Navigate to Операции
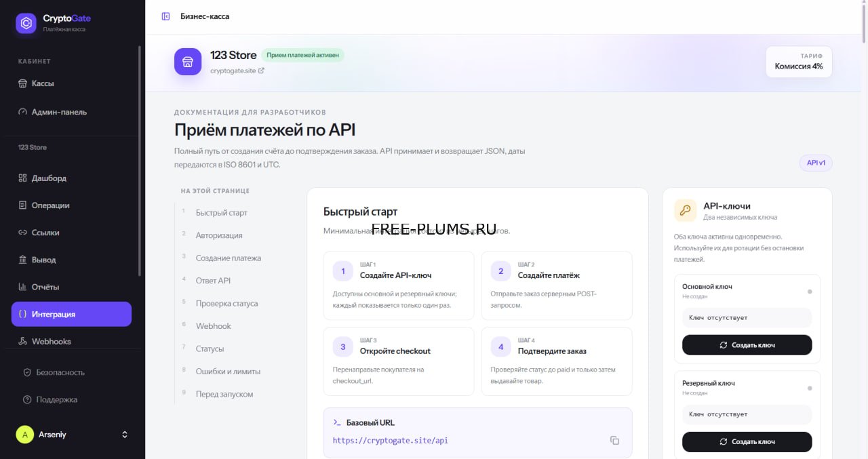The width and height of the screenshot is (868, 459). coord(71,205)
